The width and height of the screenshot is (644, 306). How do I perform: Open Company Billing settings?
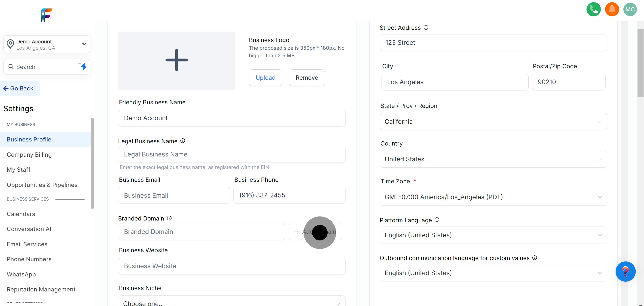pos(29,155)
